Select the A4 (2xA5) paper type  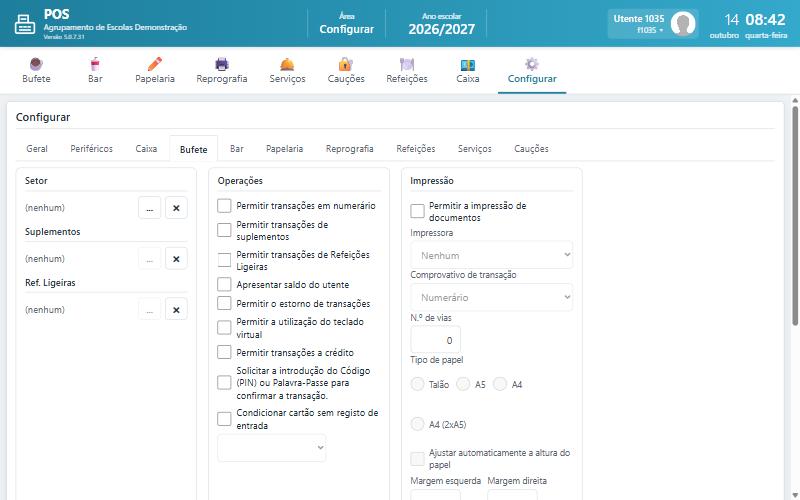417,424
